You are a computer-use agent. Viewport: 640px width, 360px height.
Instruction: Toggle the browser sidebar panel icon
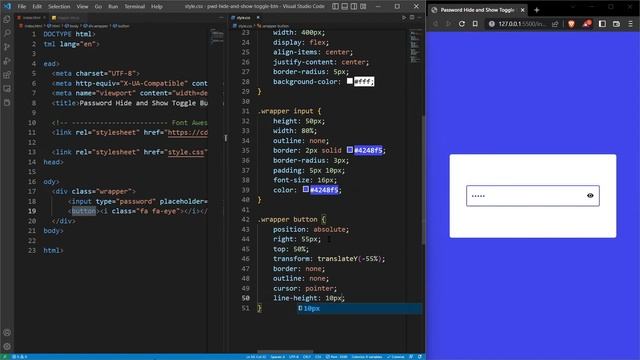click(x=602, y=24)
